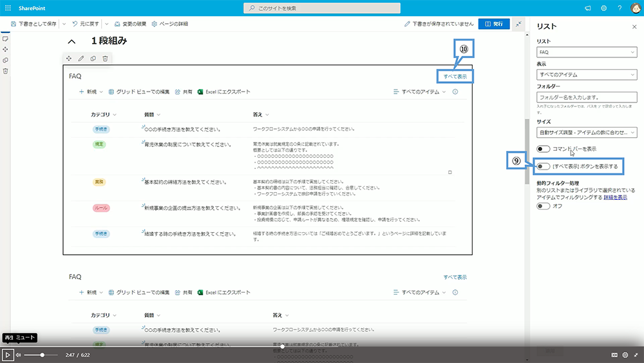This screenshot has height=363, width=644.
Task: Click Excel にエクスポート in first FAQ
Action: pyautogui.click(x=224, y=92)
